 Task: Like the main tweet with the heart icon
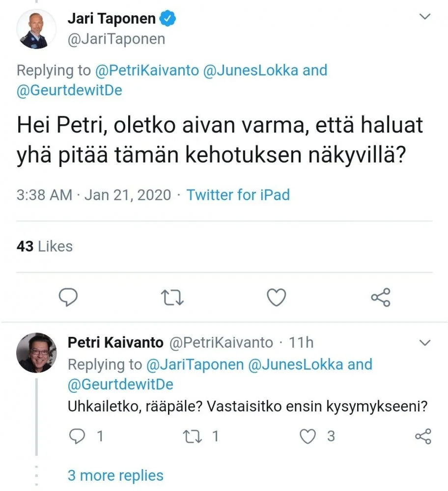point(276,297)
